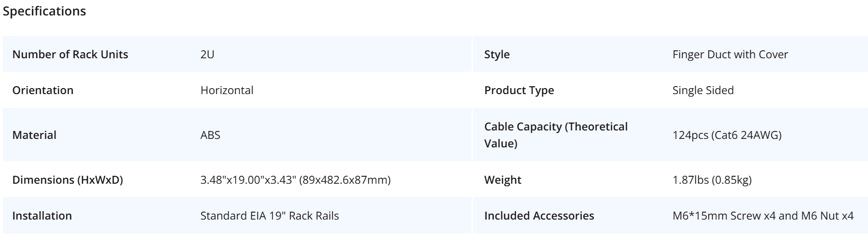This screenshot has height=236, width=868.
Task: Select the Installation label
Action: tap(42, 216)
